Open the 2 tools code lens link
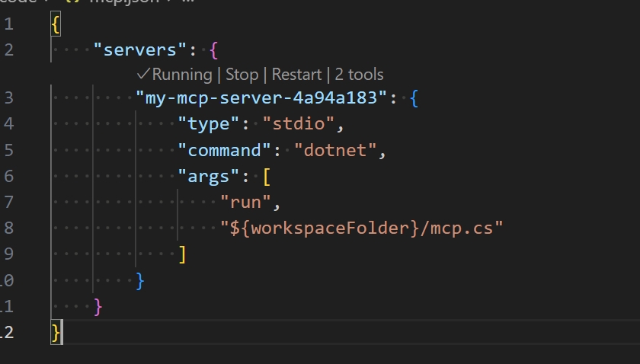The width and height of the screenshot is (640, 364). (x=359, y=74)
